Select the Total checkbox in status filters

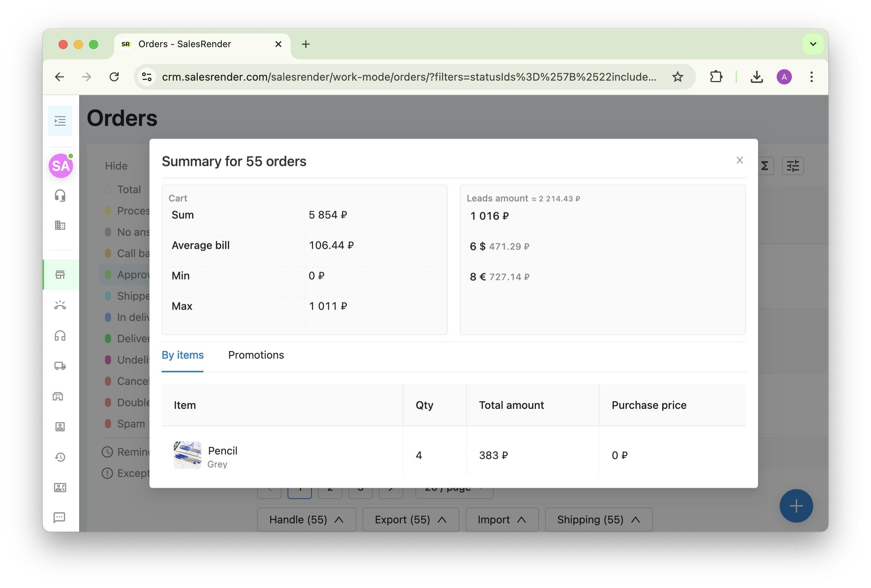tap(108, 189)
